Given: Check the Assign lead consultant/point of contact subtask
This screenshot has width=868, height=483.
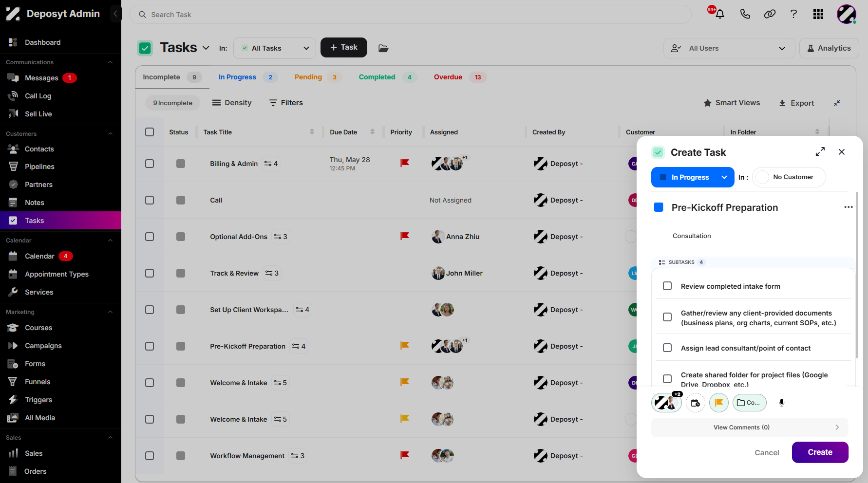Looking at the screenshot, I should 667,348.
